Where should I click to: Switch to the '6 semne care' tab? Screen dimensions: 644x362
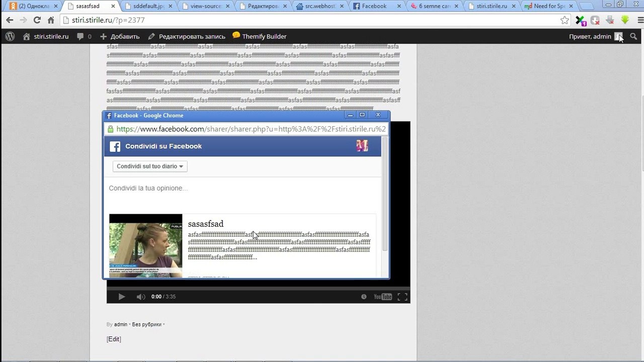pos(436,6)
